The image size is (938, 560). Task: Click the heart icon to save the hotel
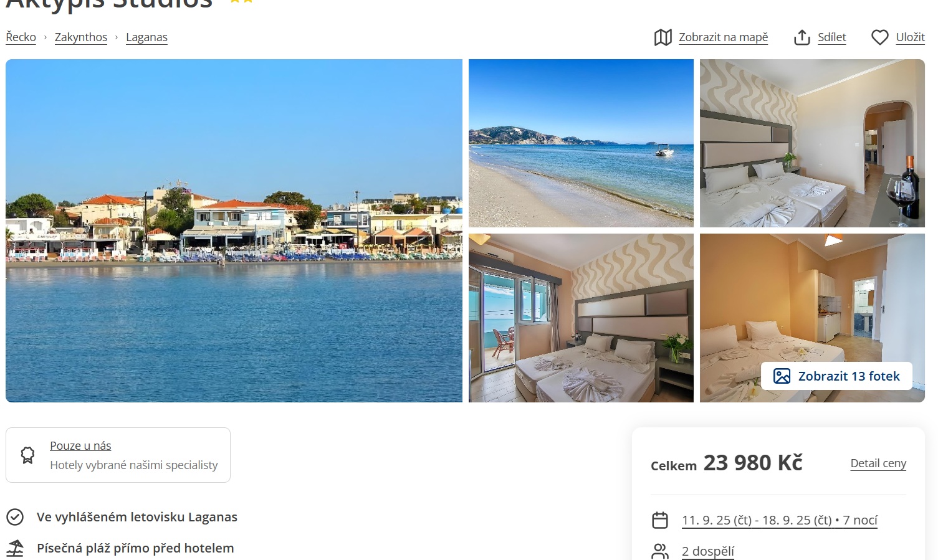[879, 37]
